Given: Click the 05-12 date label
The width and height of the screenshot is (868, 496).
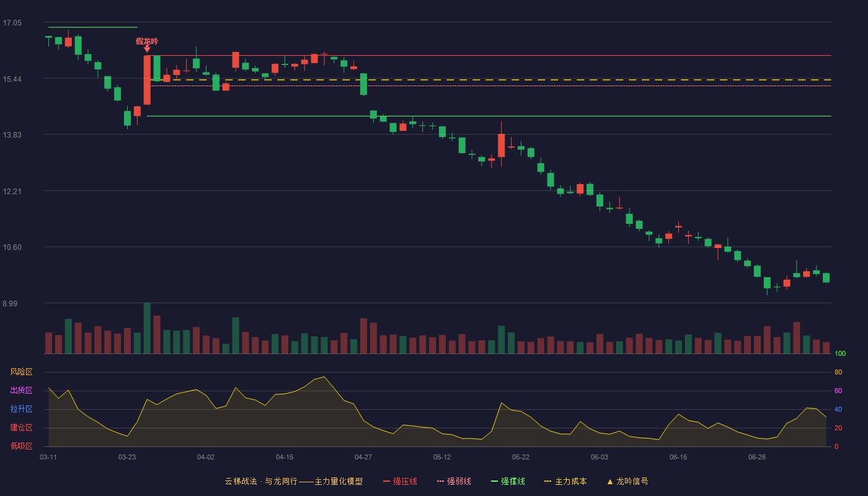Looking at the screenshot, I should 442,457.
